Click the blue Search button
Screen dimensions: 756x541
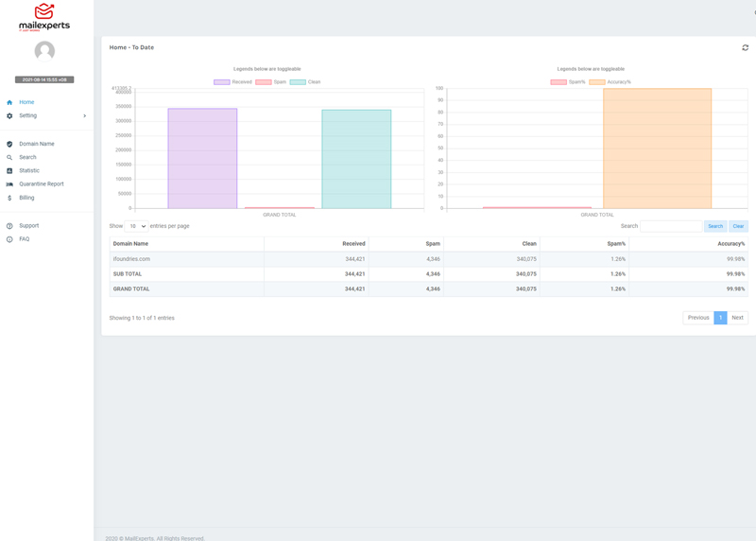point(715,226)
